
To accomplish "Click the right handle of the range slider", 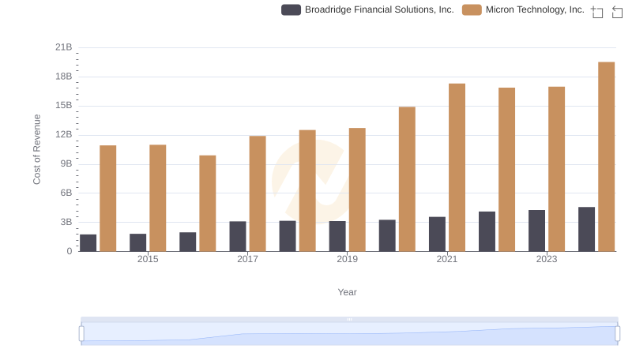I will (617, 334).
